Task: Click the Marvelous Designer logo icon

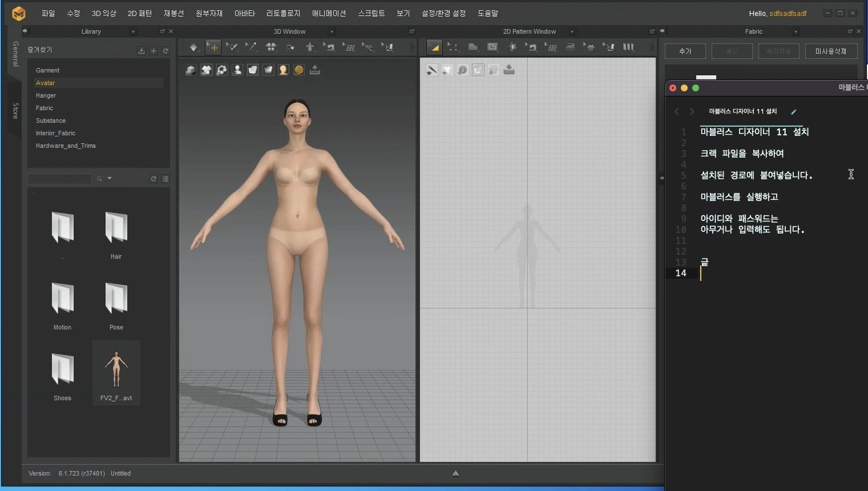Action: [x=19, y=13]
